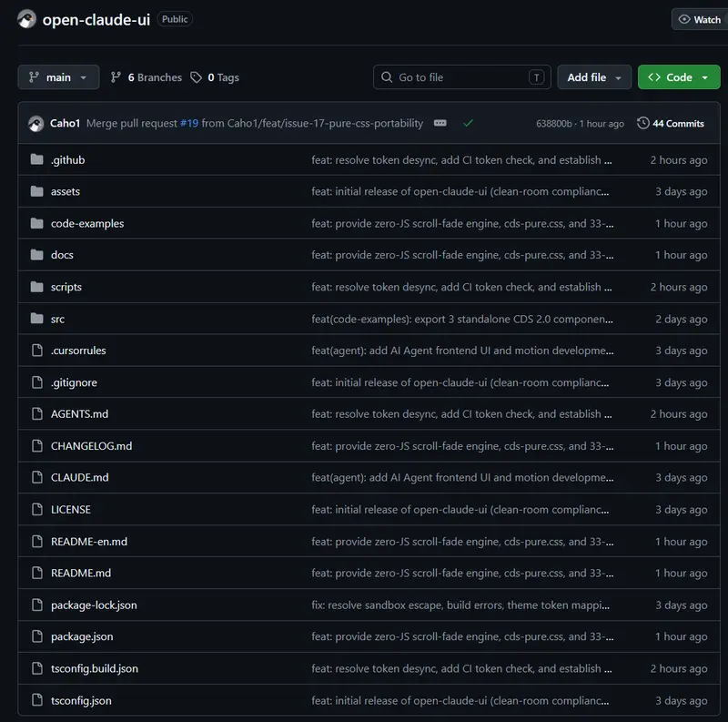The height and width of the screenshot is (722, 728).
Task: Open the green Code dropdown button
Action: tap(679, 77)
